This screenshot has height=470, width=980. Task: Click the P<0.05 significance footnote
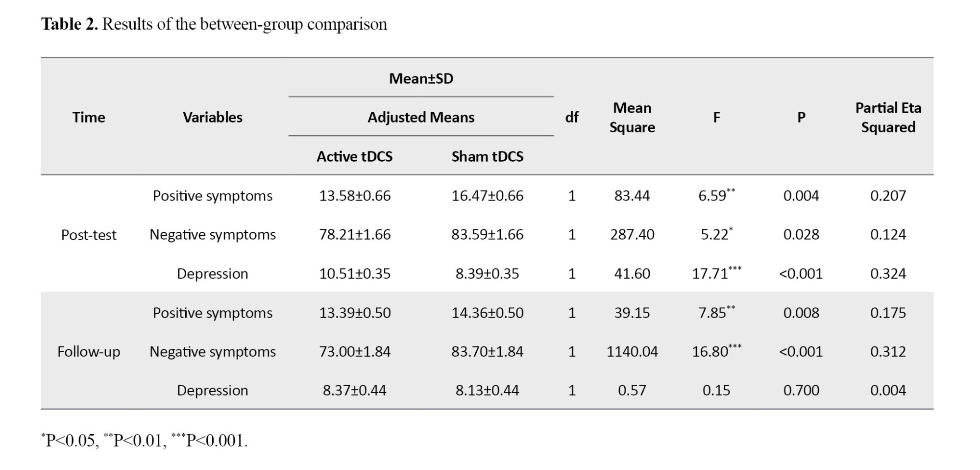click(70, 441)
